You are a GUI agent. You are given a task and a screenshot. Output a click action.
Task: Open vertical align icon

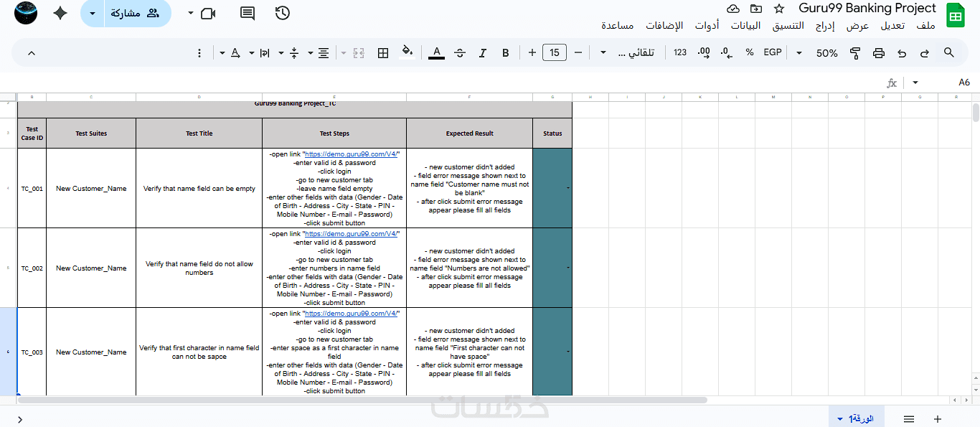294,52
